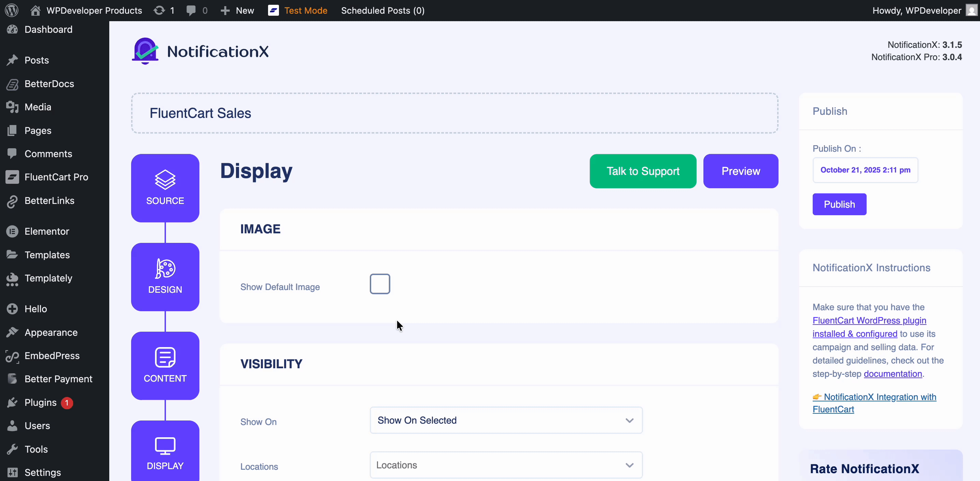The image size is (980, 481).
Task: Click the comments bubble icon in admin bar
Action: (191, 10)
